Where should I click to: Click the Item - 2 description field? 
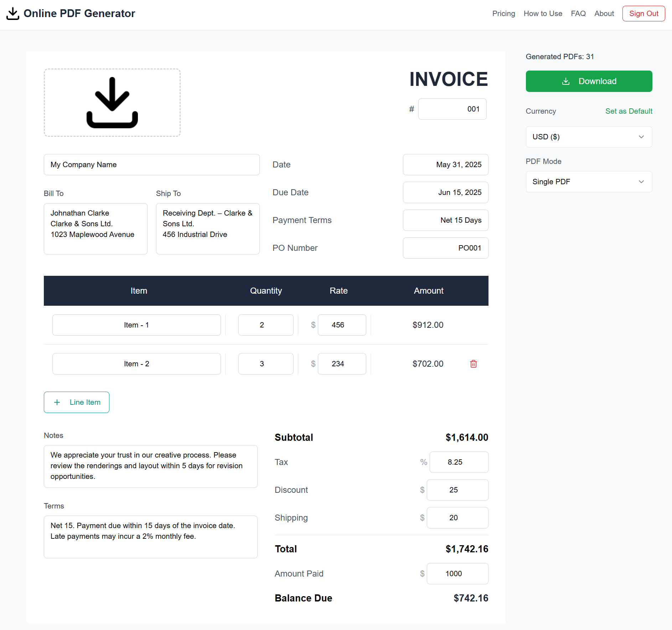136,364
